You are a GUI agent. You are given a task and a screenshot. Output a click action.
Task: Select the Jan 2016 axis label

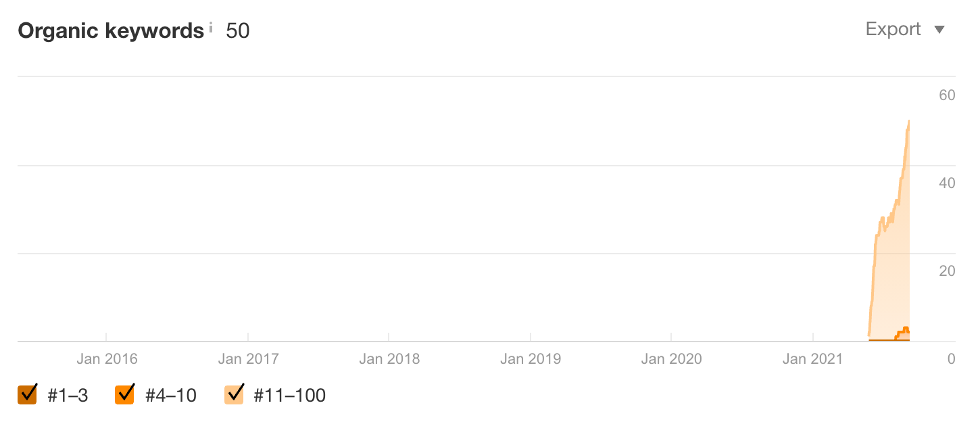click(107, 359)
